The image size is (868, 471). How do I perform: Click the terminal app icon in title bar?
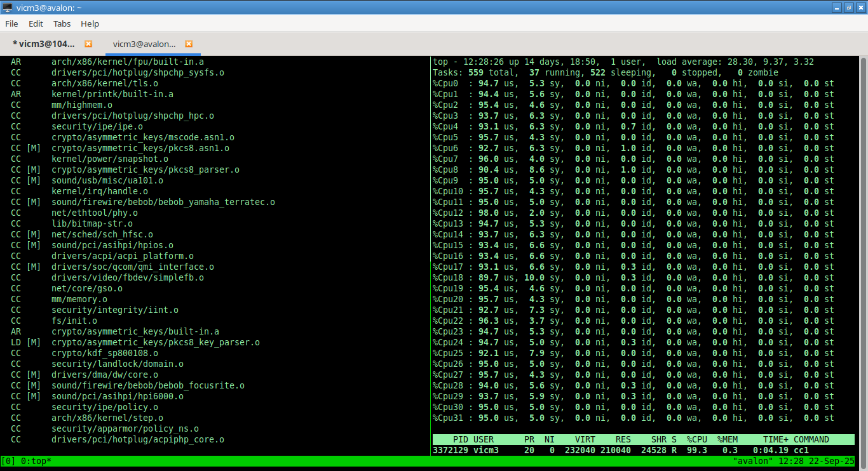pyautogui.click(x=8, y=7)
